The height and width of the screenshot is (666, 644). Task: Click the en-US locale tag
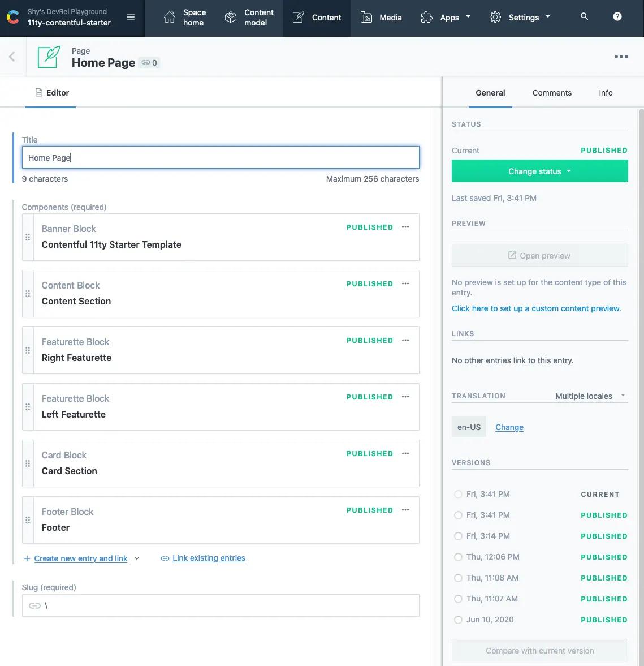469,427
